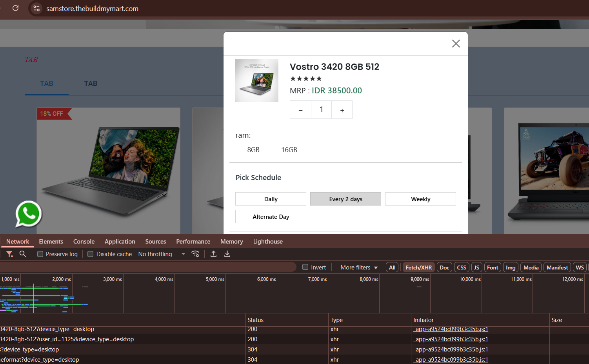Select the blue underlined TAB on the store page
Screen dimensions: 589x364
point(47,84)
